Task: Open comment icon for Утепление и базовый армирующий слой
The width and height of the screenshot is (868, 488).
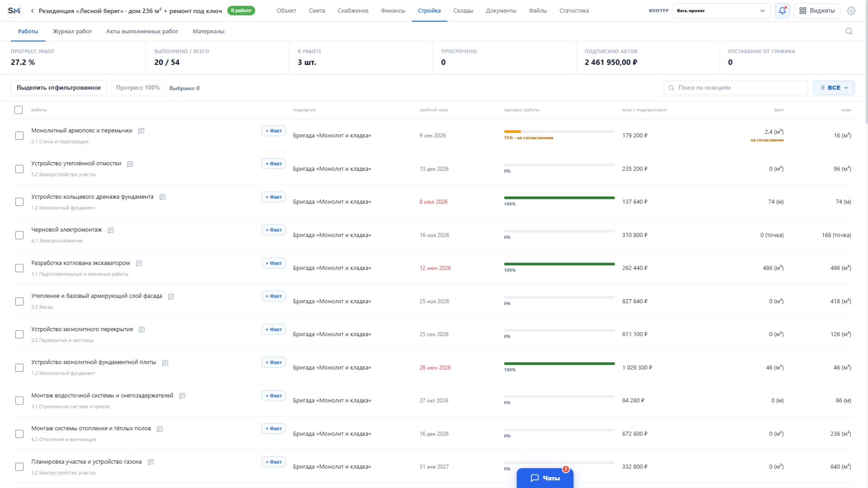Action: (171, 296)
